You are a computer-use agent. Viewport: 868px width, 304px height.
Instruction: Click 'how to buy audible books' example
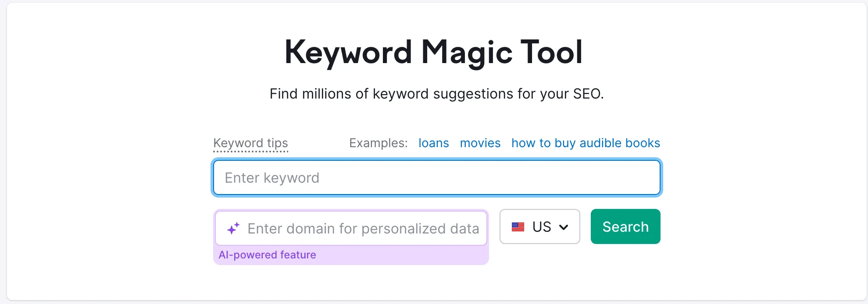585,143
